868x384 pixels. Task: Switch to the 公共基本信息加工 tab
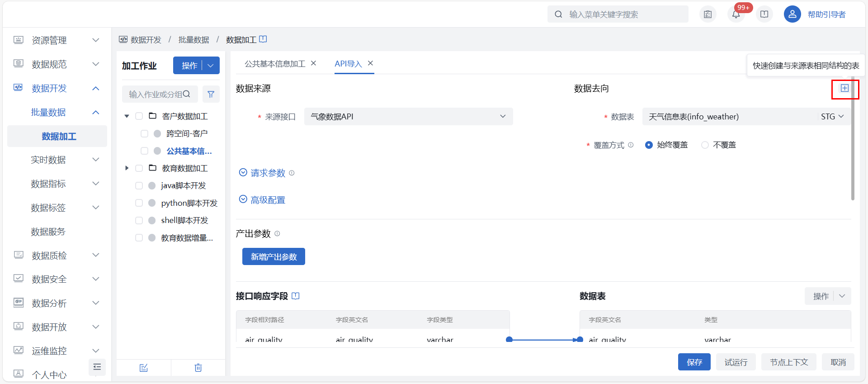point(275,64)
